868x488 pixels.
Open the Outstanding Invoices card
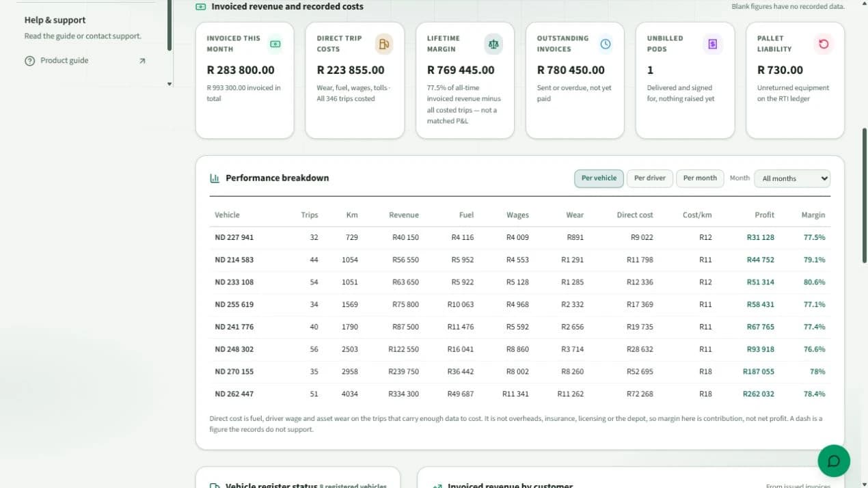pos(575,80)
